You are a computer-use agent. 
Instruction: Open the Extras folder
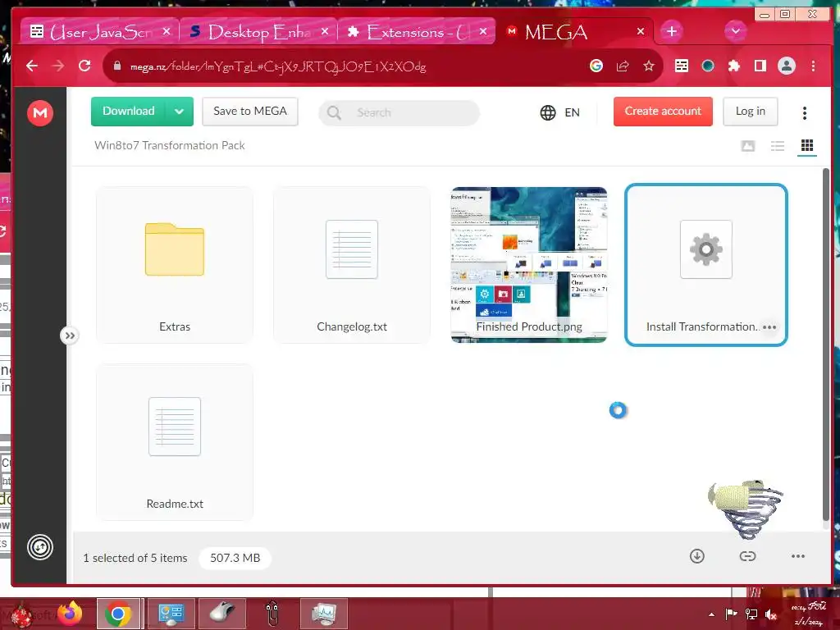(x=175, y=265)
